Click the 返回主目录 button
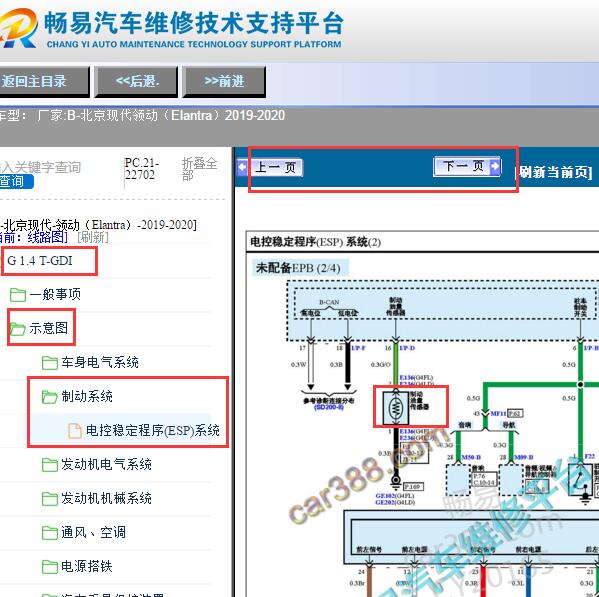Image resolution: width=599 pixels, height=597 pixels. [x=44, y=81]
